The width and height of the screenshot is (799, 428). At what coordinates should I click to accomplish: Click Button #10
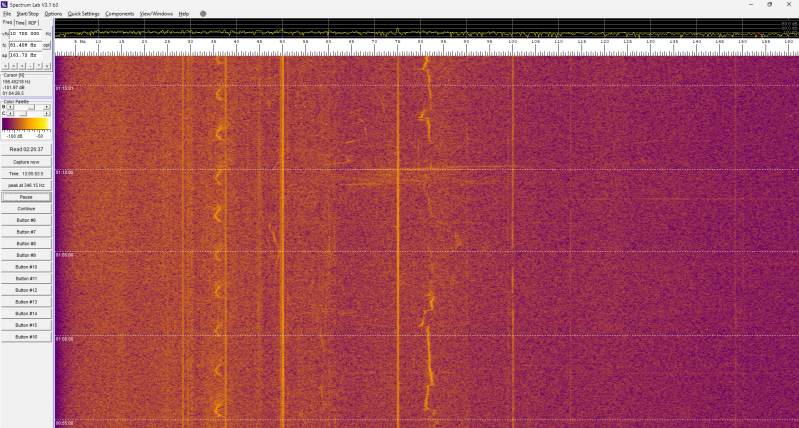click(x=26, y=267)
